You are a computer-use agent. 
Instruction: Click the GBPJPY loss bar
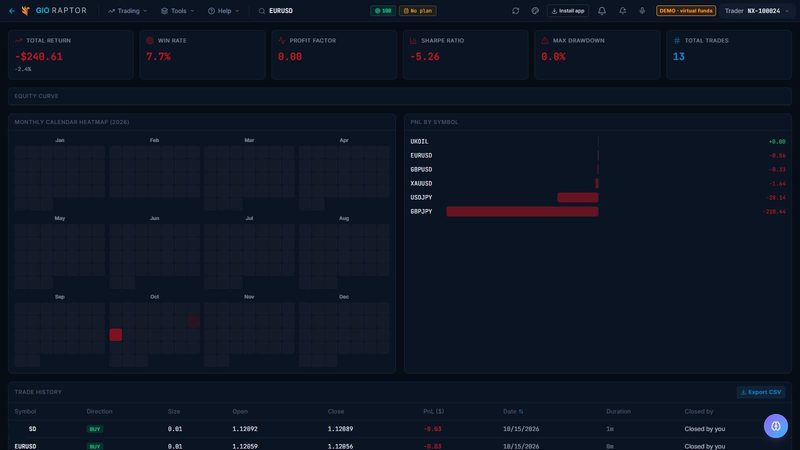click(522, 211)
